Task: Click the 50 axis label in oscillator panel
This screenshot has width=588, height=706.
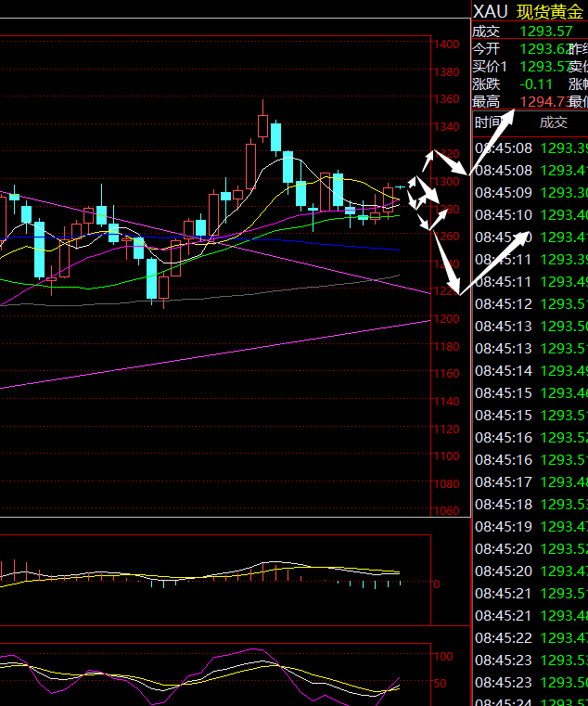Action: pos(440,684)
